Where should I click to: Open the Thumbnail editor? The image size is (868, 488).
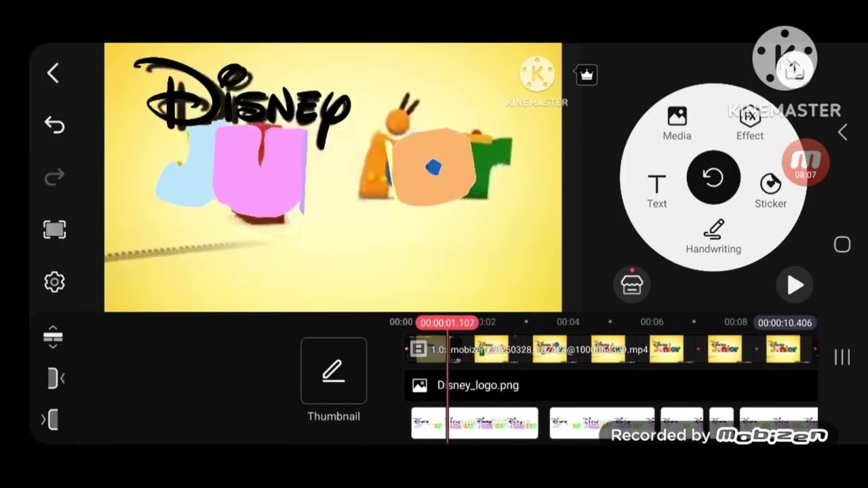pyautogui.click(x=334, y=380)
